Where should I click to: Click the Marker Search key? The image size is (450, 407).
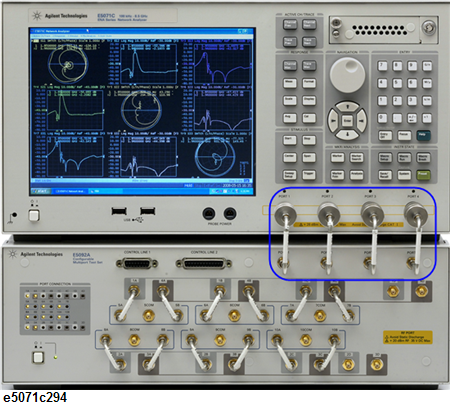pos(356,157)
